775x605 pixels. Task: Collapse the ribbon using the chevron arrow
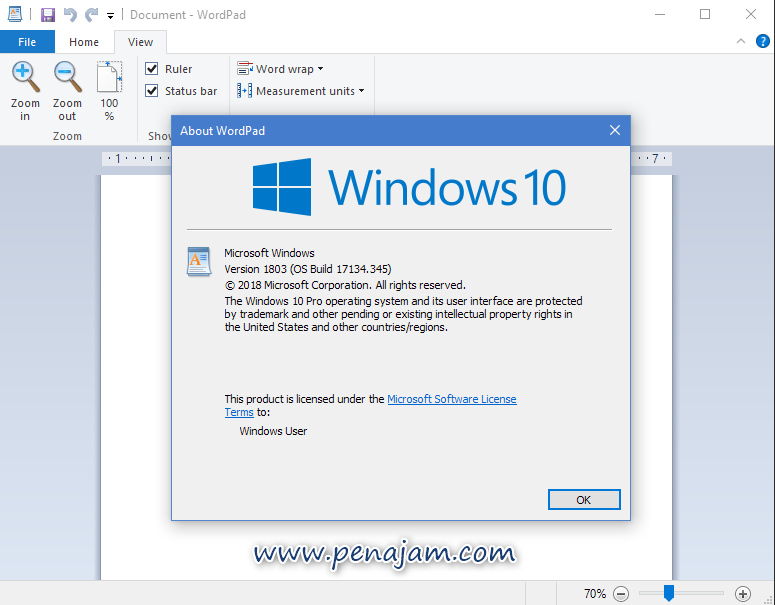pyautogui.click(x=740, y=42)
